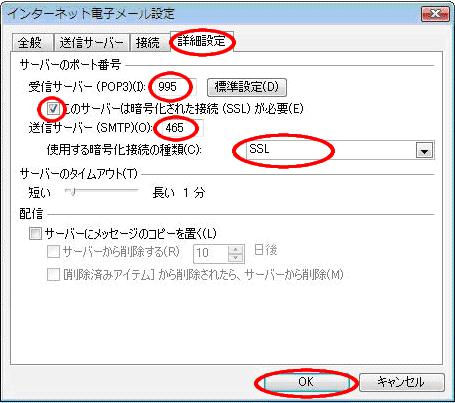Increase days with the stepper up arrow

click(236, 250)
